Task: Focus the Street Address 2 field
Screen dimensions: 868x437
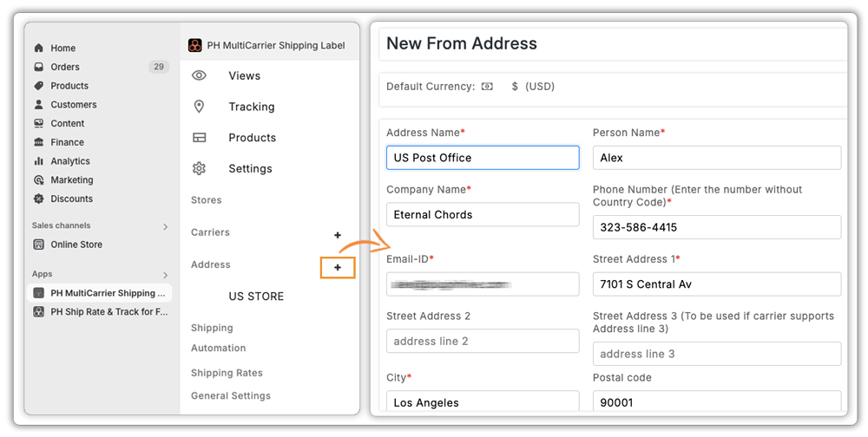Action: (483, 342)
